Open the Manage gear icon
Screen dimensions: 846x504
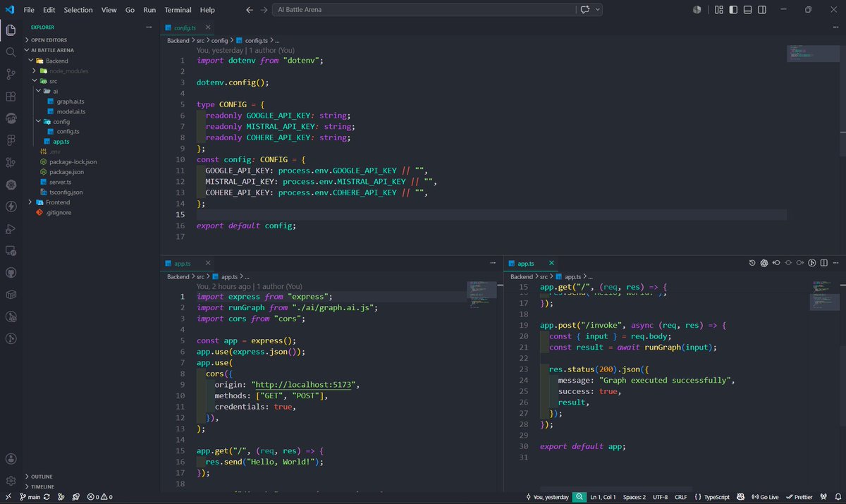[x=11, y=481]
